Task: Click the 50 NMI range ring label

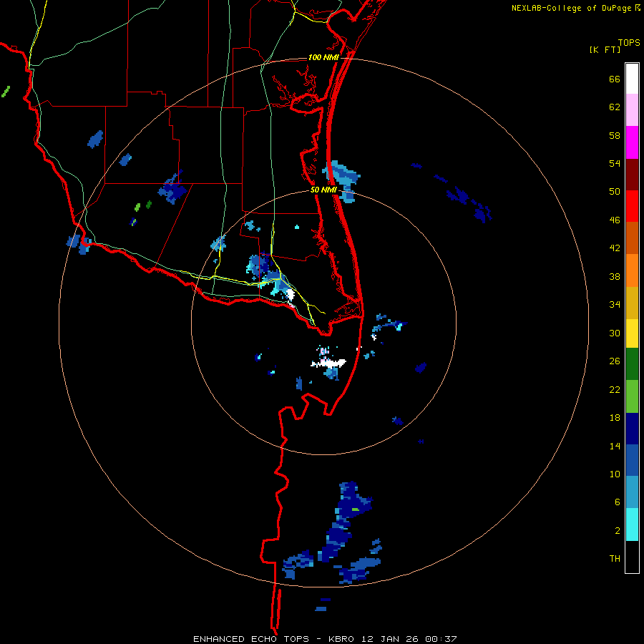Action: point(323,190)
